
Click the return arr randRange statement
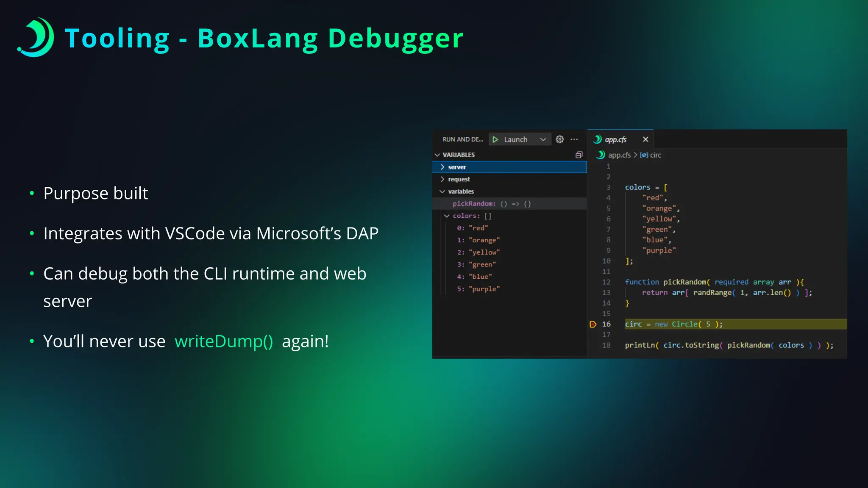click(x=727, y=293)
